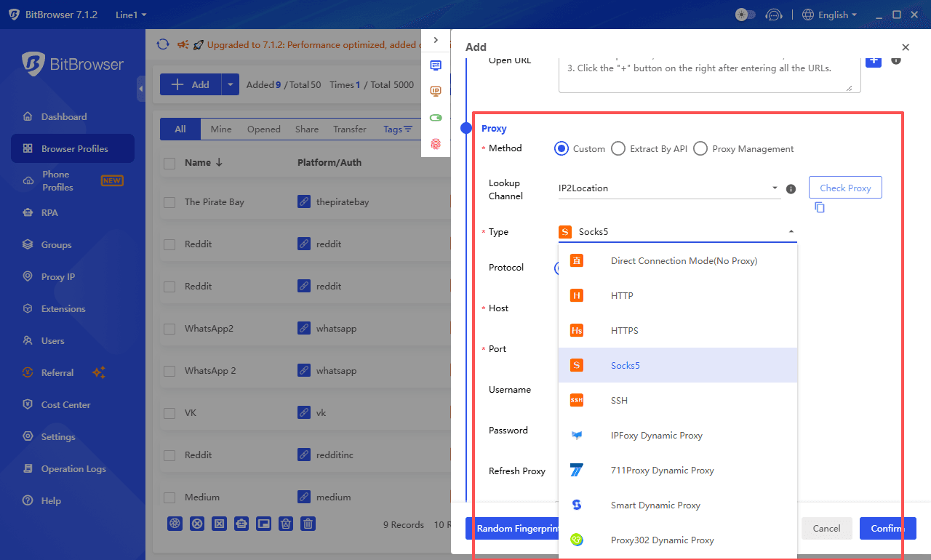Toggle the light/dark theme switch in the title bar
Screen dimensions: 931x560
tap(746, 15)
